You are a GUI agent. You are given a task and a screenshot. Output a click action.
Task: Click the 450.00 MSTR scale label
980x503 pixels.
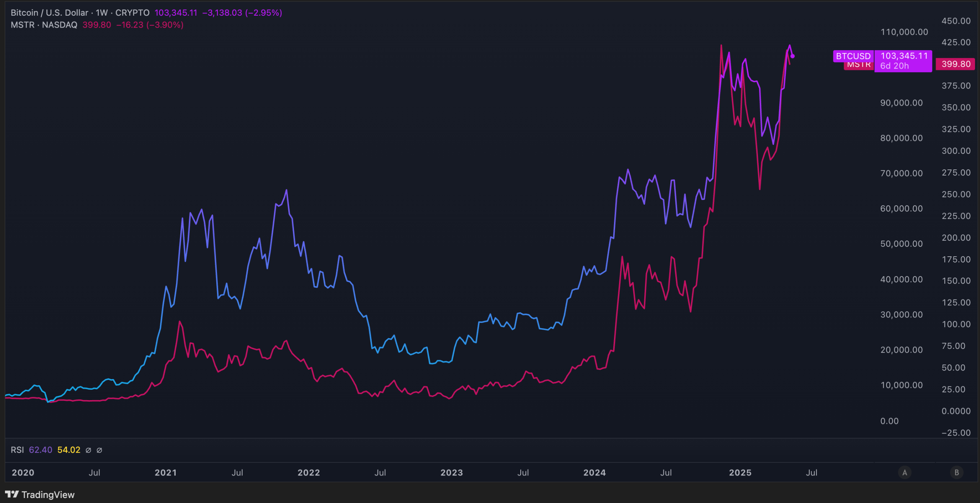(x=956, y=21)
